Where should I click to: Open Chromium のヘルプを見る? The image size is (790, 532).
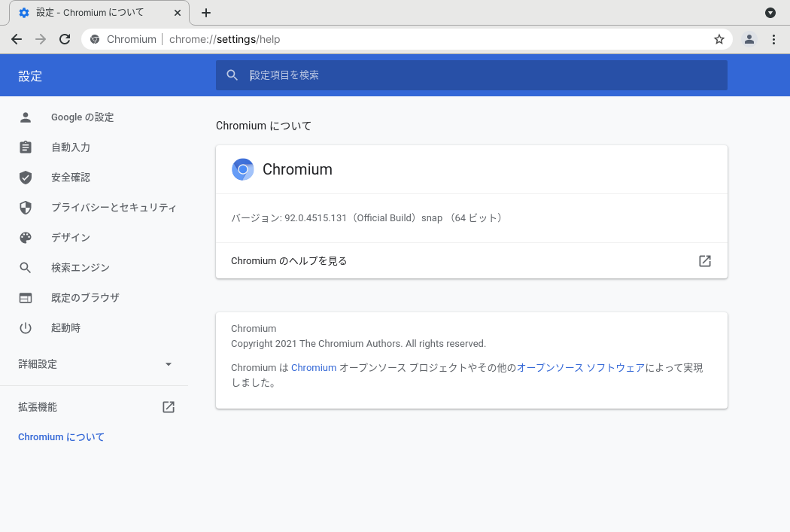point(471,261)
